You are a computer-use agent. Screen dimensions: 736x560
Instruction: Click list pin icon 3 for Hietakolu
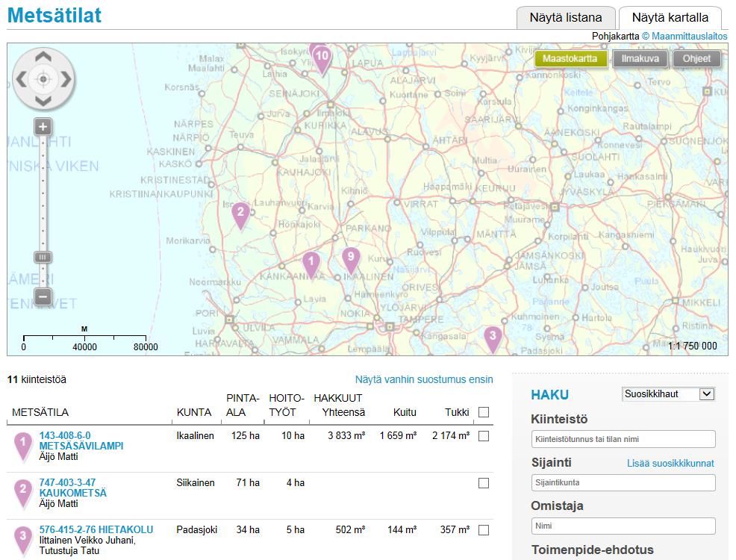coord(23,541)
